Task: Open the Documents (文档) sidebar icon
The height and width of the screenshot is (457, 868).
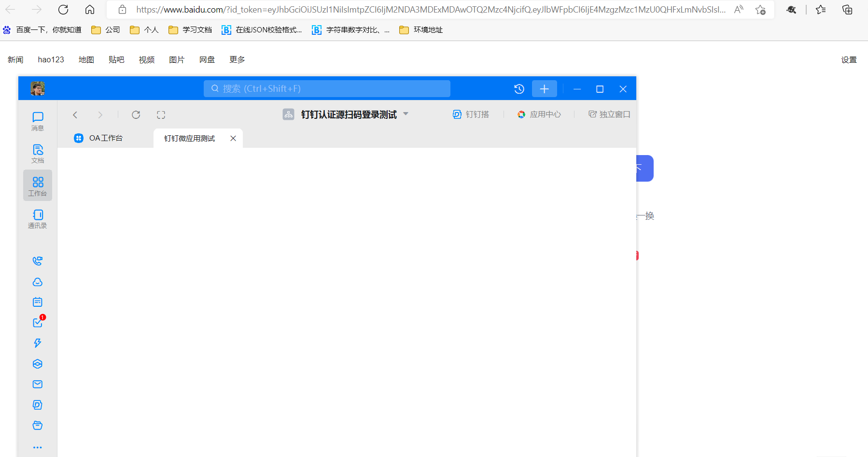Action: (x=38, y=154)
